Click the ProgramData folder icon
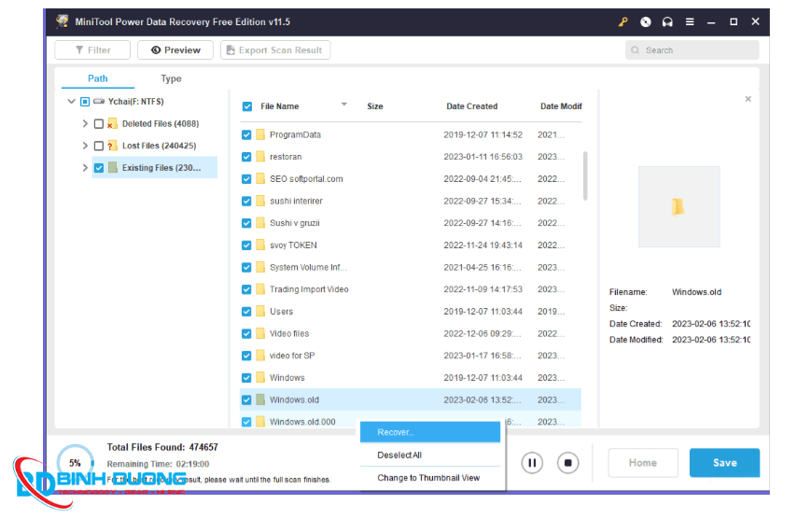812x518 pixels. coord(260,134)
